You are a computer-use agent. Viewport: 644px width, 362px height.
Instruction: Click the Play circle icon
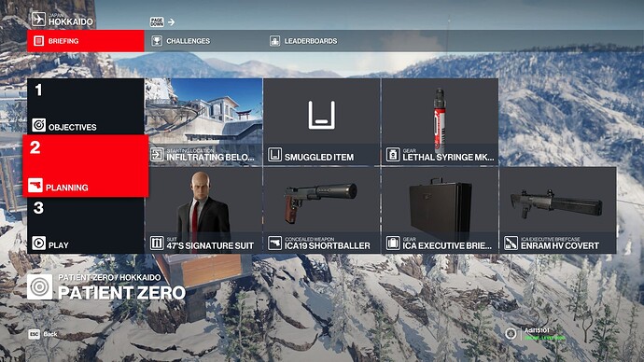(38, 243)
